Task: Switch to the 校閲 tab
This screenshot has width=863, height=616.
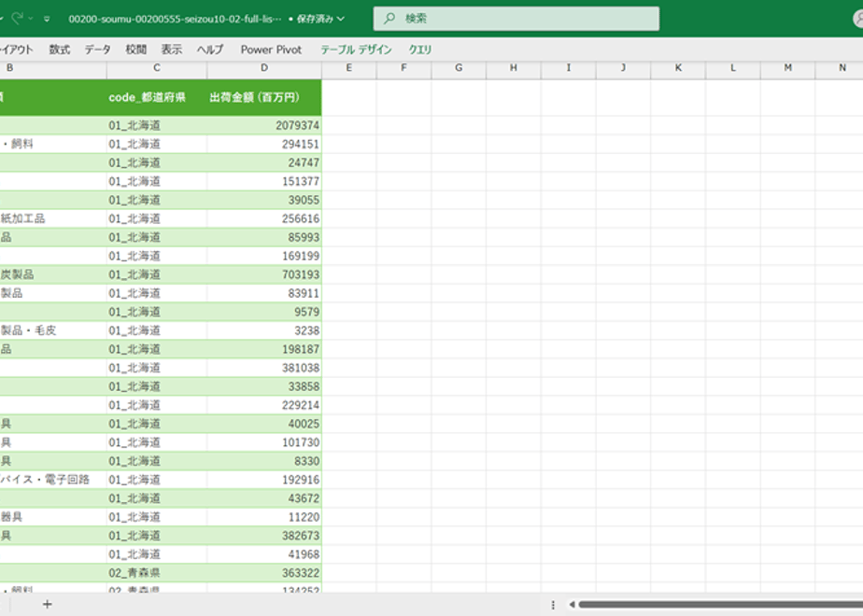Action: tap(136, 49)
